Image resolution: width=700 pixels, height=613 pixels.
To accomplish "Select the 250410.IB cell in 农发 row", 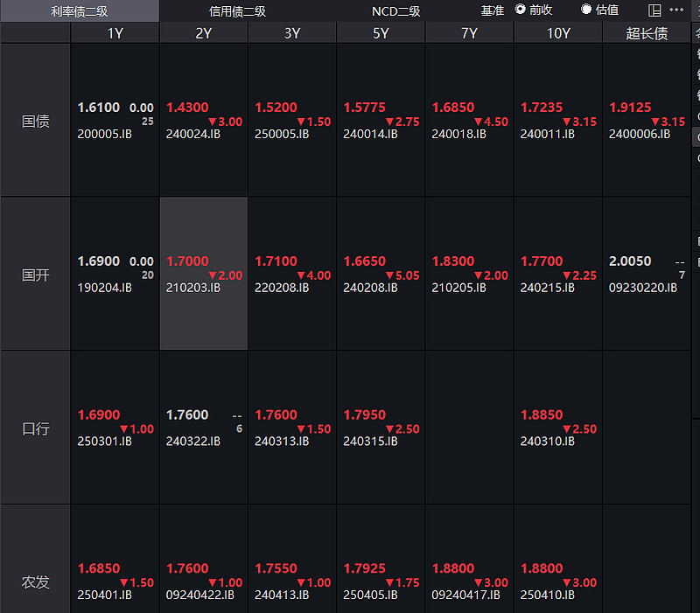I will click(557, 582).
